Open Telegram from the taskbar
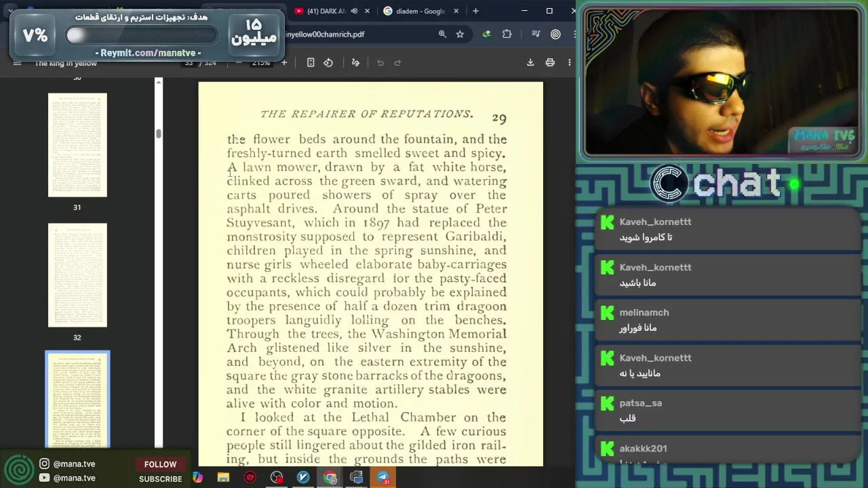Image resolution: width=868 pixels, height=488 pixels. point(383,478)
